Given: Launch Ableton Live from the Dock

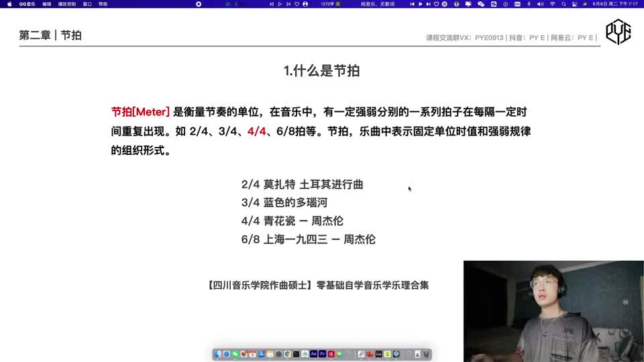Looking at the screenshot, I should [x=378, y=354].
